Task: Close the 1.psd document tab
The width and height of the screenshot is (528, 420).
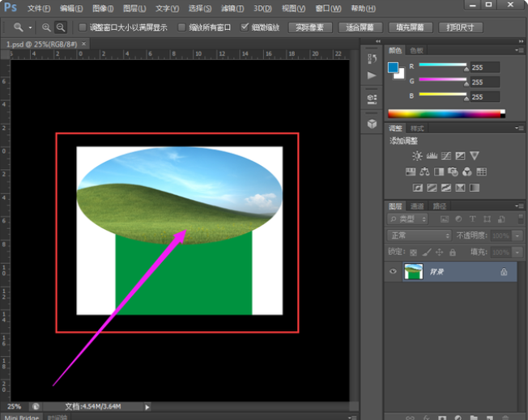Action: pos(83,44)
